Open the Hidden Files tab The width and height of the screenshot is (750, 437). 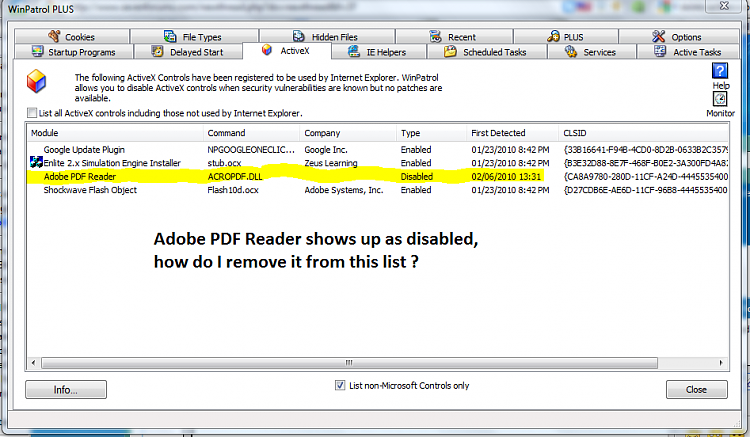327,36
